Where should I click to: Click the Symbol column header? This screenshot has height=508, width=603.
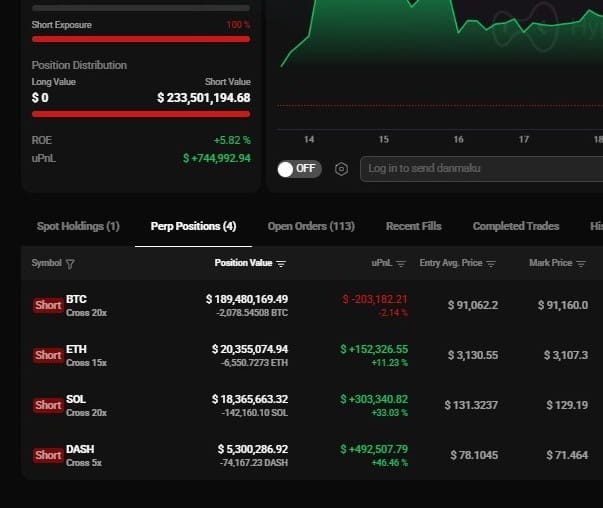(x=47, y=263)
